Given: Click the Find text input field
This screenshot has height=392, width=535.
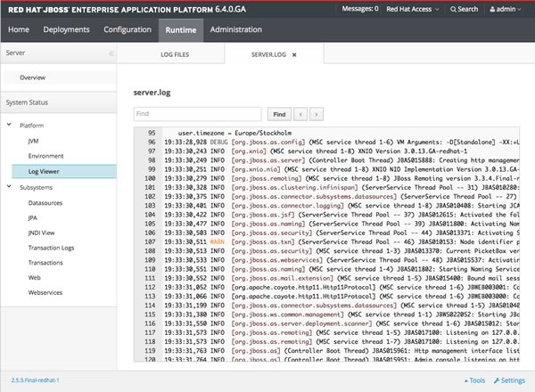Looking at the screenshot, I should (x=197, y=114).
